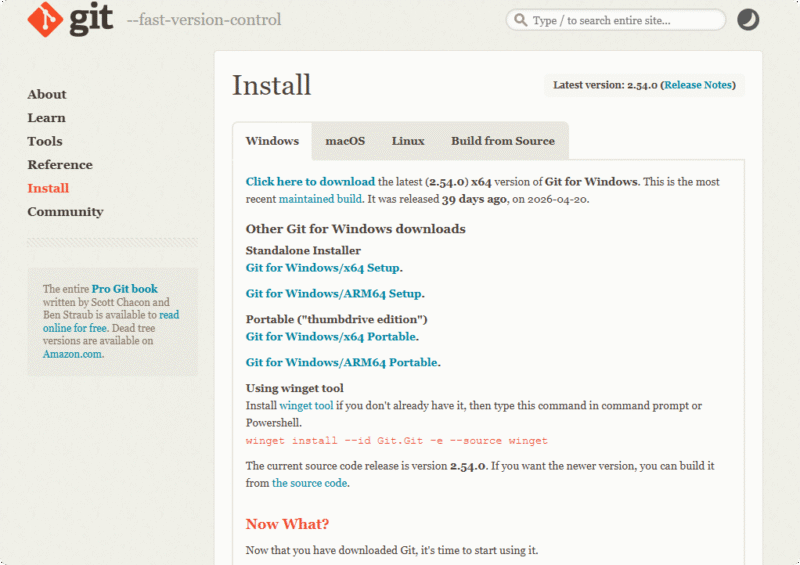
Task: Download Git for Windows/x64 Setup
Action: tap(322, 268)
